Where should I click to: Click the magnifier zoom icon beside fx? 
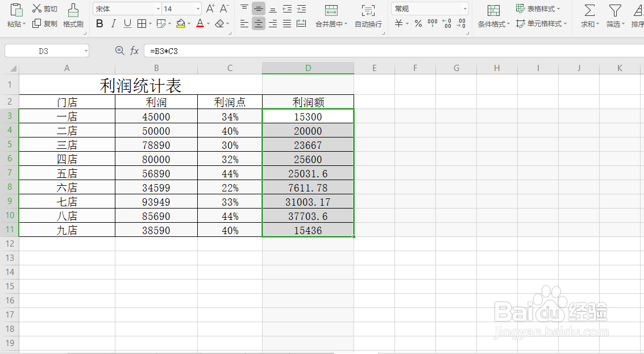119,51
